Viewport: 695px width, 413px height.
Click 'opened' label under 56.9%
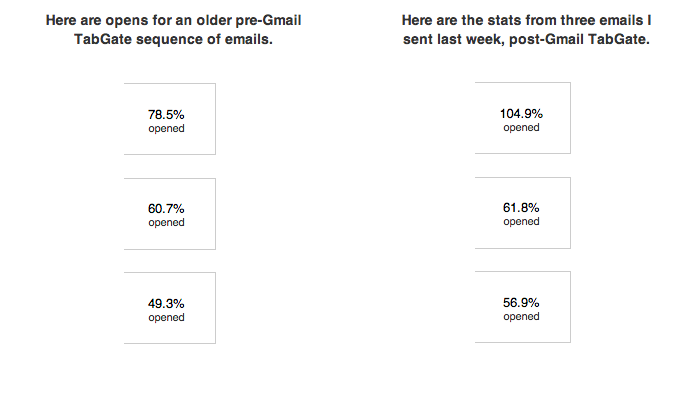[x=521, y=317]
